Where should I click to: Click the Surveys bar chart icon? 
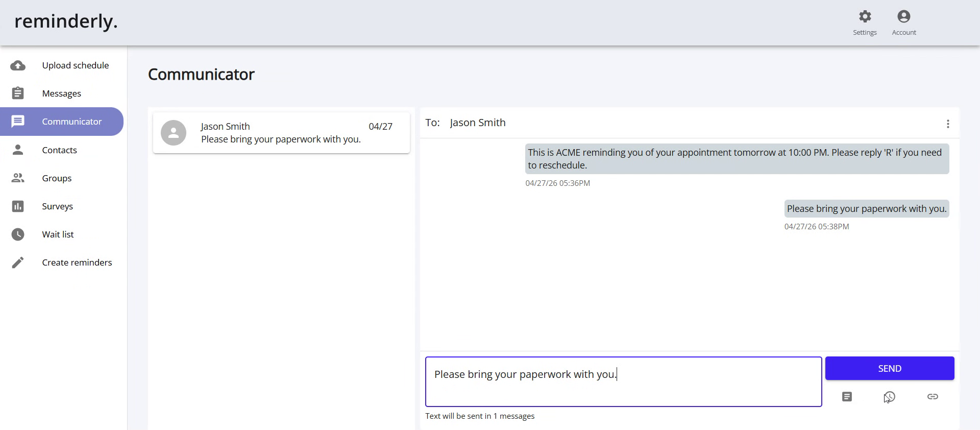pyautogui.click(x=18, y=206)
